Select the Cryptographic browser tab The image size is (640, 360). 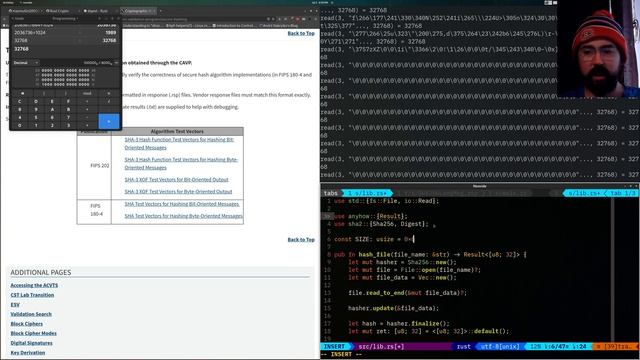tap(138, 11)
